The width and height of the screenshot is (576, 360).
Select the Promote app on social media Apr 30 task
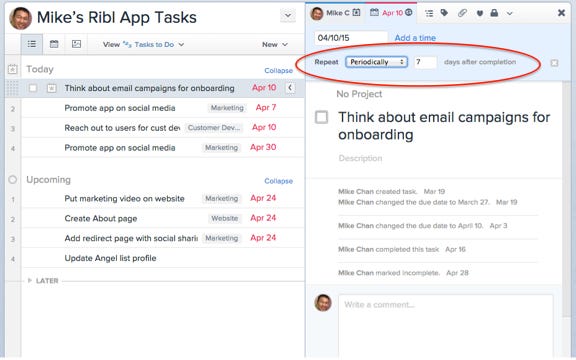(120, 148)
